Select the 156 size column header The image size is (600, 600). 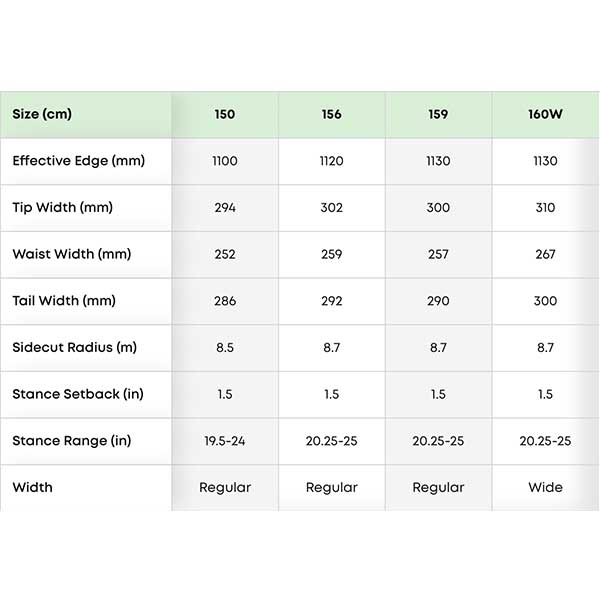coord(332,114)
